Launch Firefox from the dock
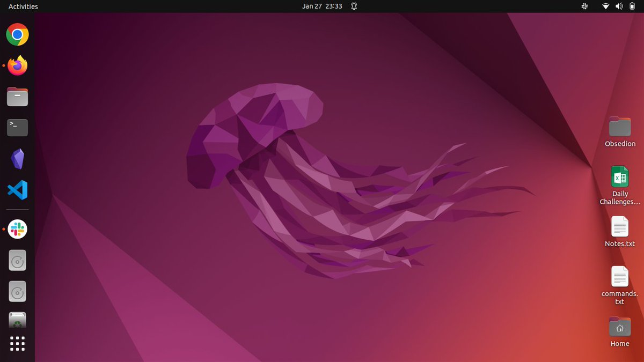Screen dimensions: 644x362 pos(17,65)
